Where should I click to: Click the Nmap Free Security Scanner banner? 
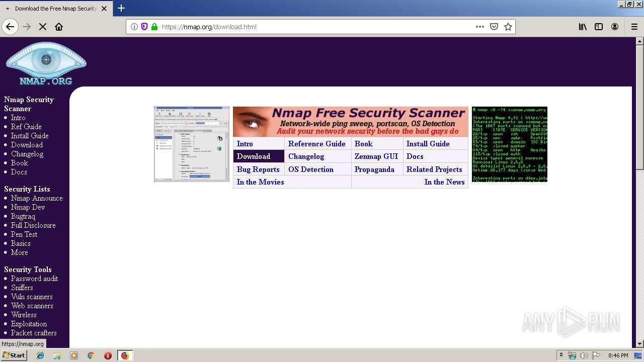351,121
